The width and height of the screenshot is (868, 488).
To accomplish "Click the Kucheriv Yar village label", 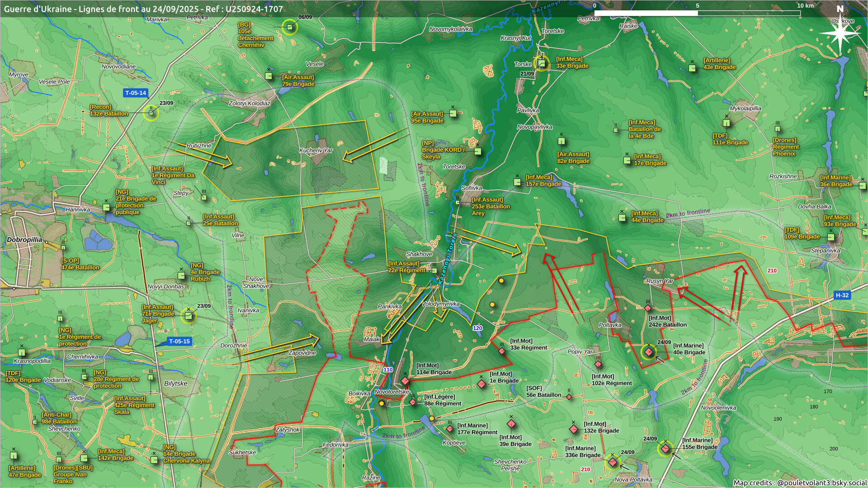I will tap(316, 150).
